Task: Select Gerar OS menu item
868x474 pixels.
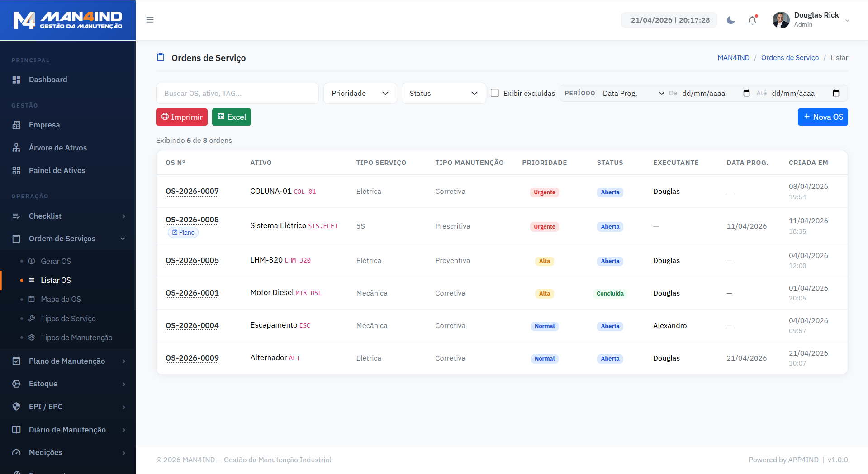Action: pyautogui.click(x=56, y=261)
